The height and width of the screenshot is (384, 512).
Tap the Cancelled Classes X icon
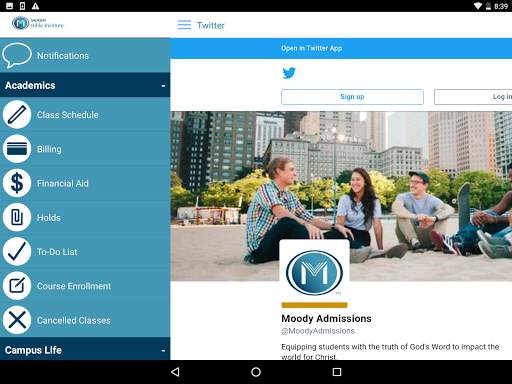coord(17,320)
